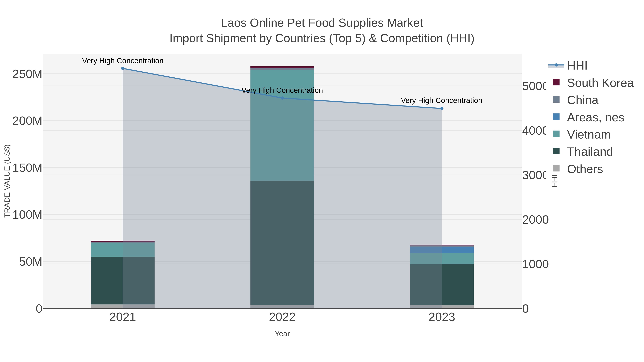Click the 2023 Very High Concentration annotation
The width and height of the screenshot is (644, 362).
(441, 100)
